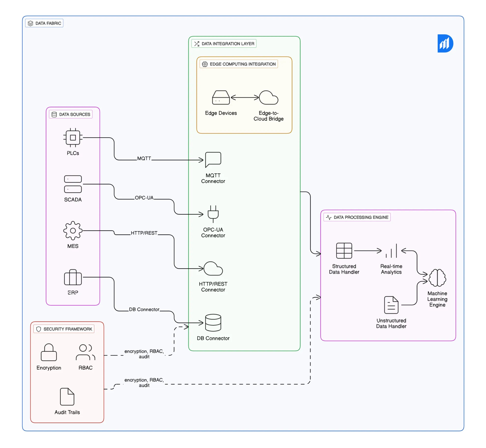
Task: Select the OPC-UA edge label on line
Action: coord(144,197)
